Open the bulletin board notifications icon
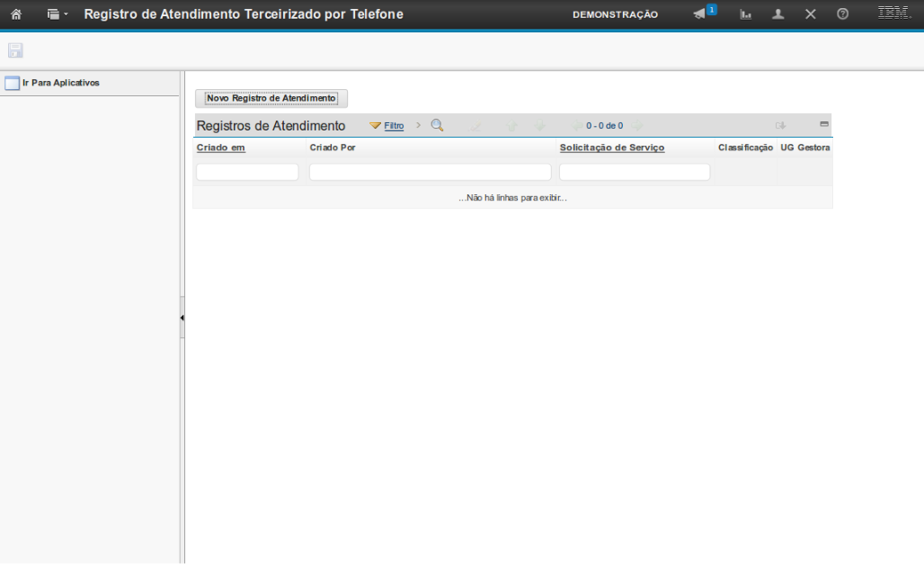This screenshot has width=924, height=564. [x=702, y=13]
